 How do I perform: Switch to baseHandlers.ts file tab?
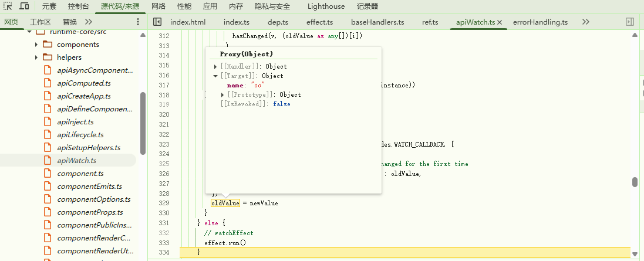(377, 22)
